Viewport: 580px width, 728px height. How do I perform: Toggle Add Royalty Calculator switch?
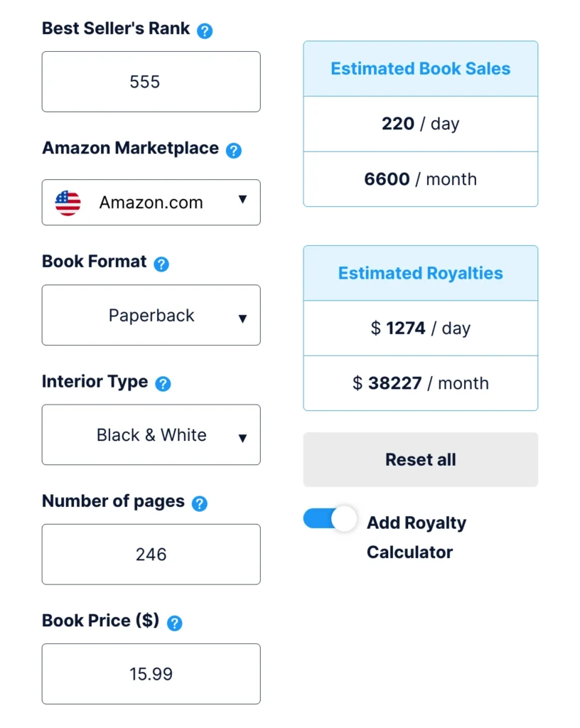coord(330,518)
